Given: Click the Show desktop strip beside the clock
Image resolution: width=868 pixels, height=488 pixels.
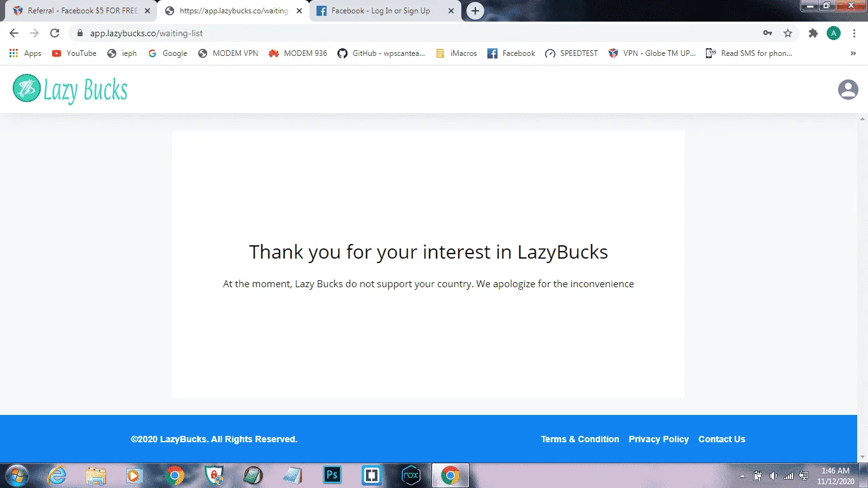Looking at the screenshot, I should tap(864, 475).
